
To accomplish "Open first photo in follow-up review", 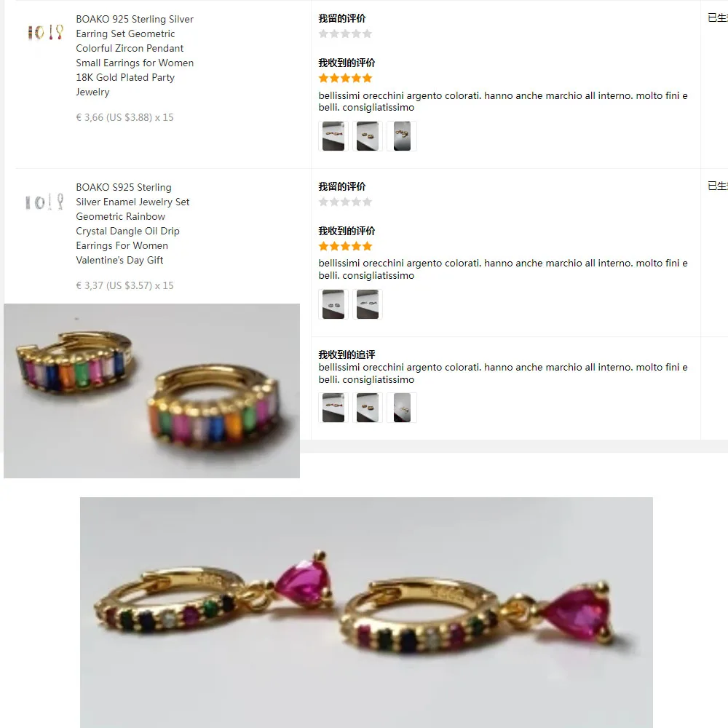I will pos(333,408).
